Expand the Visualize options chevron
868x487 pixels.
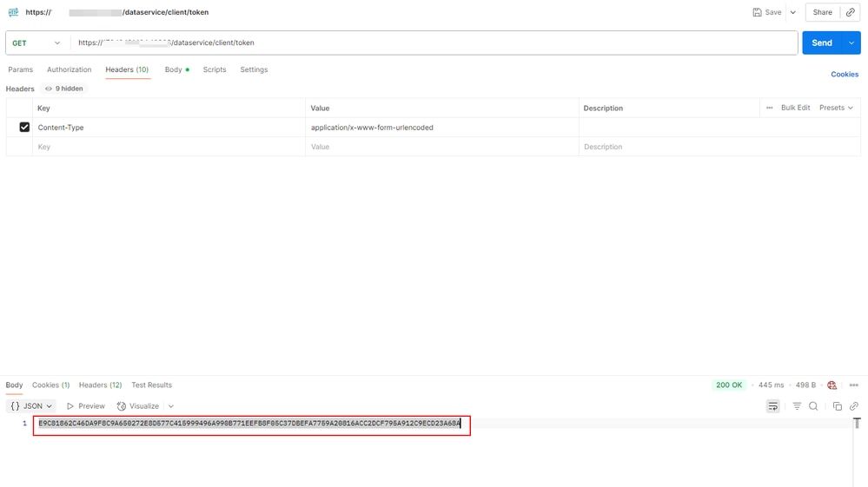pyautogui.click(x=171, y=406)
